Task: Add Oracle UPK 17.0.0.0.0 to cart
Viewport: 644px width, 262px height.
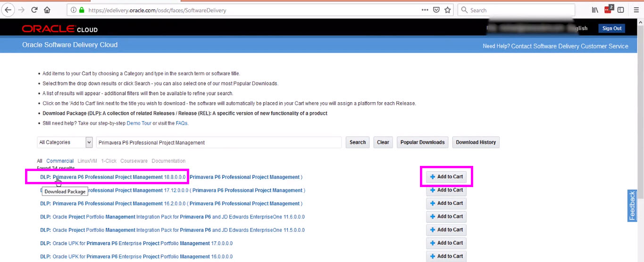Action: coord(446,243)
